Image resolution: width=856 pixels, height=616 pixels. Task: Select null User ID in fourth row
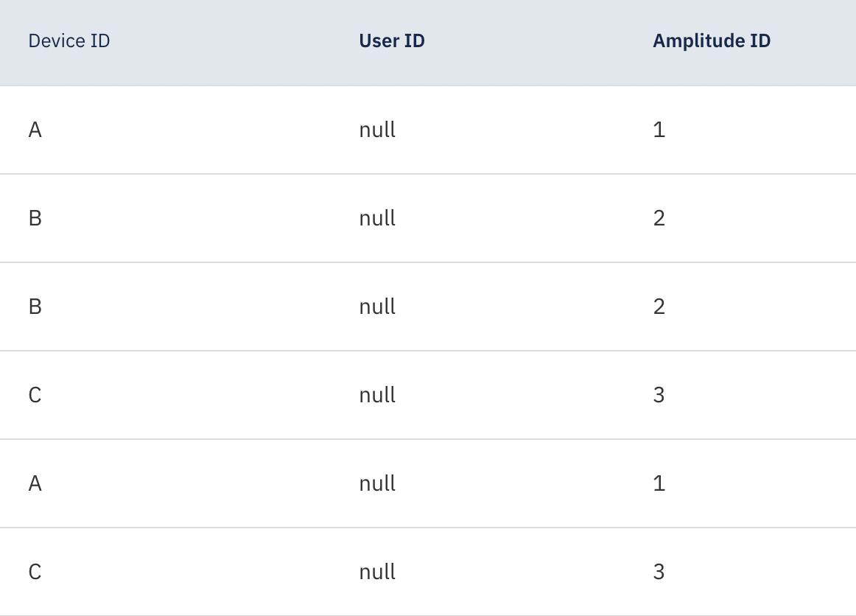click(377, 396)
